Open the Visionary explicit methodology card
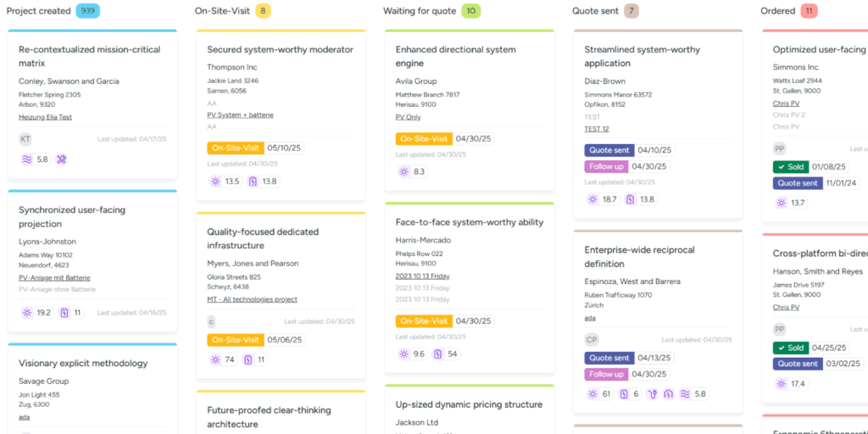 (83, 364)
